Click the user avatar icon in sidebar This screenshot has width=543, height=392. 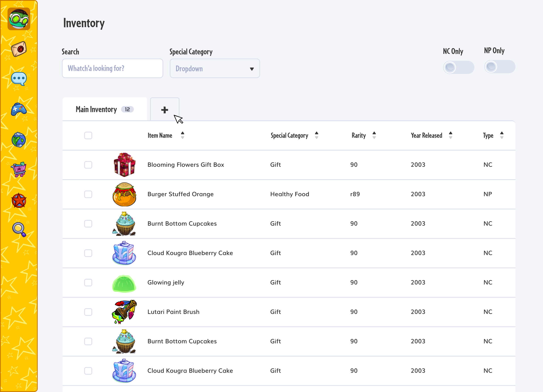[19, 19]
